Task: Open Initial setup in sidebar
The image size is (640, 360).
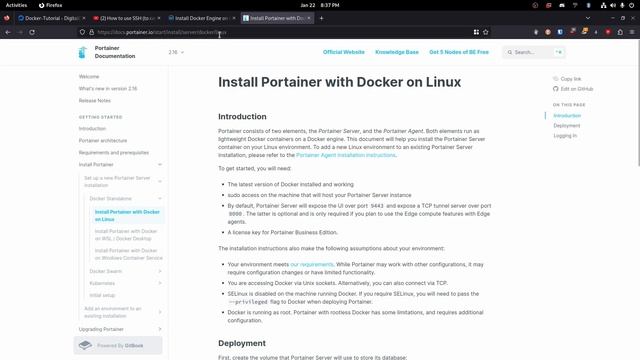Action: 102,295
